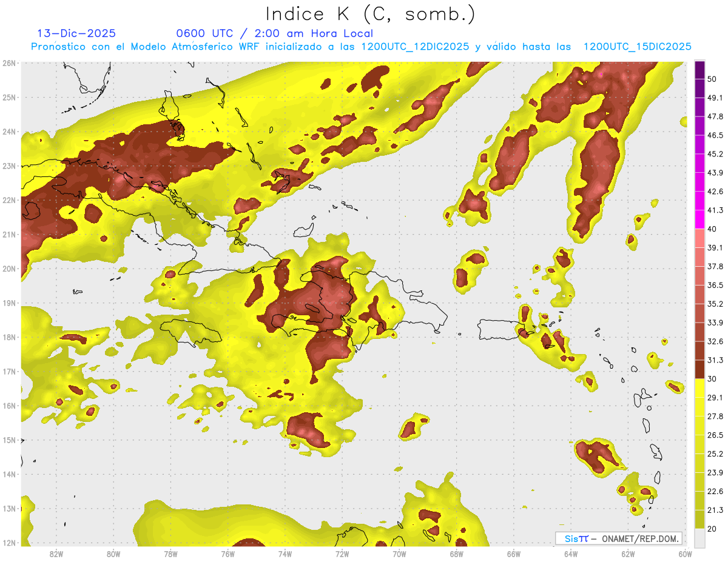Click the colorbar value '41.3'
The height and width of the screenshot is (562, 728).
pos(715,210)
